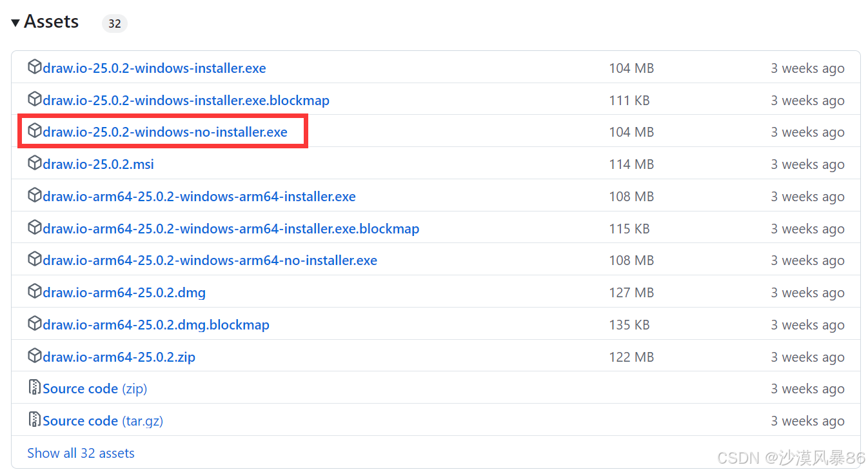This screenshot has height=472, width=868.
Task: Click '3 weeks ago' on Source code (zip) row
Action: pyautogui.click(x=807, y=389)
